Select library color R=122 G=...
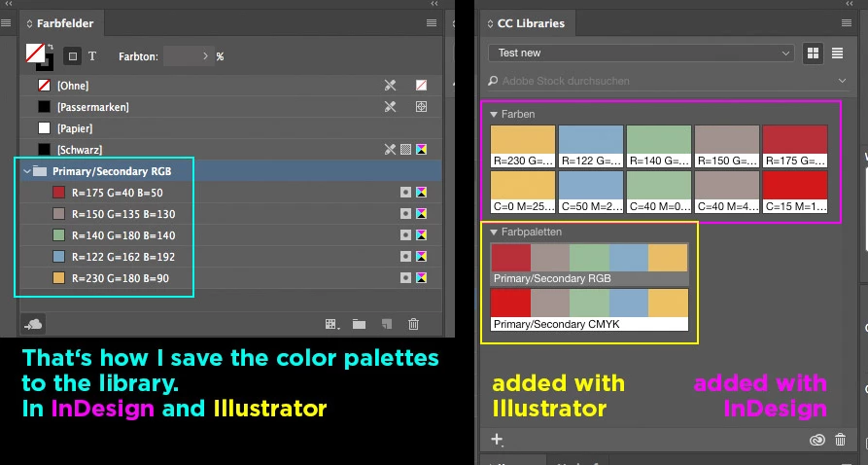This screenshot has height=465, width=868. point(591,146)
